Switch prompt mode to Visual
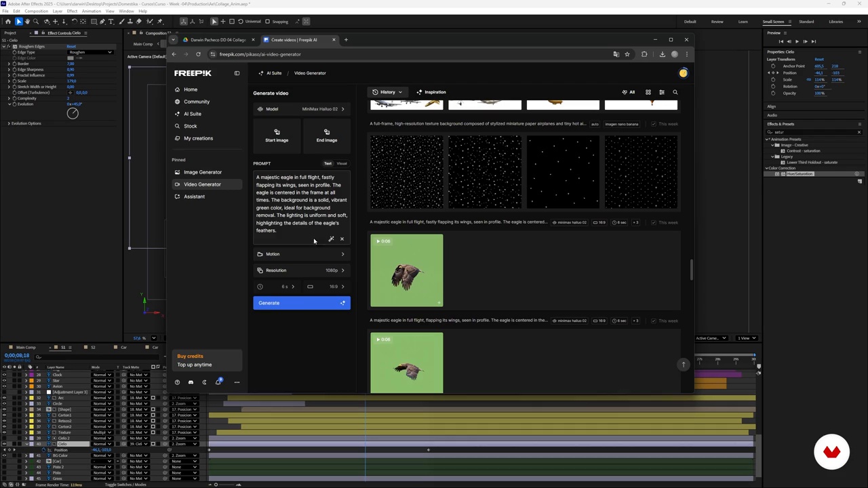Viewport: 868px width, 488px height. click(x=342, y=163)
